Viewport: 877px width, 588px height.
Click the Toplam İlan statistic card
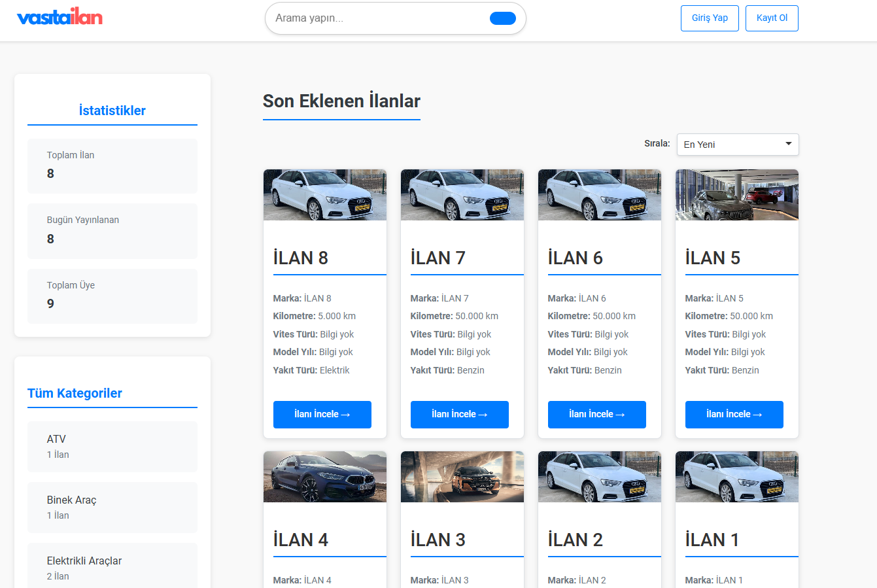coord(112,166)
